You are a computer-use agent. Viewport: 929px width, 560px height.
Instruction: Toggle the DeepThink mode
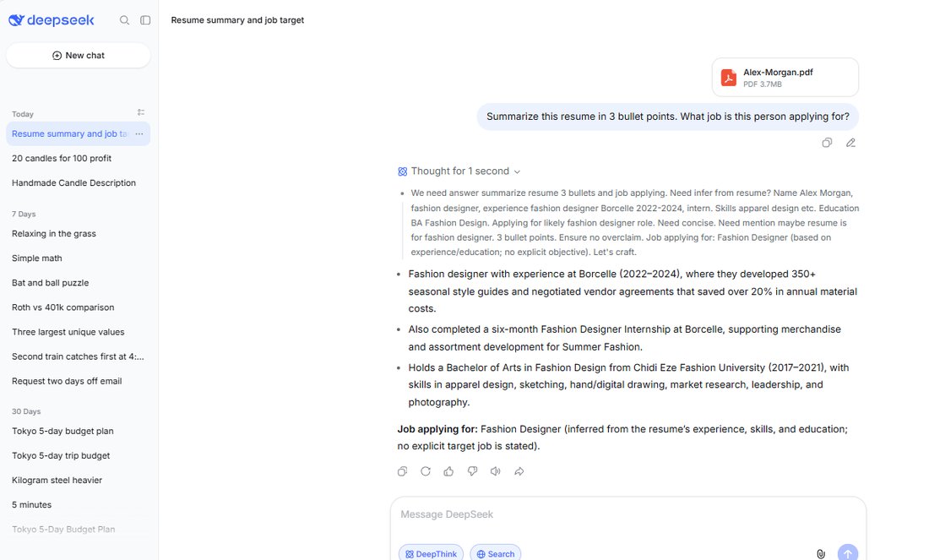(x=432, y=553)
